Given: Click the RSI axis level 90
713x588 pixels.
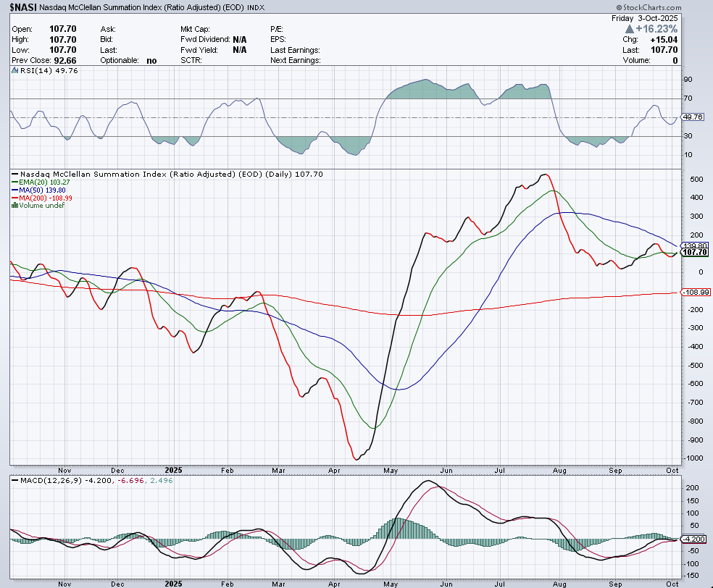Looking at the screenshot, I should 688,80.
